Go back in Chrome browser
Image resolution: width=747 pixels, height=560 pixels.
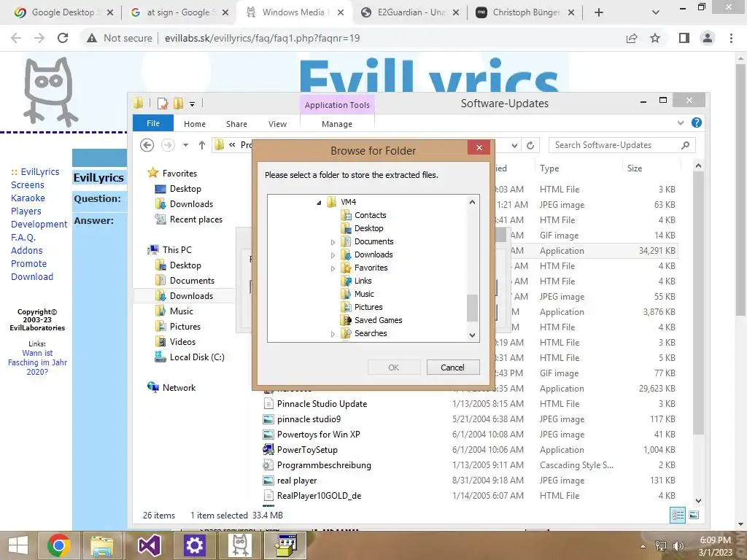pos(16,38)
